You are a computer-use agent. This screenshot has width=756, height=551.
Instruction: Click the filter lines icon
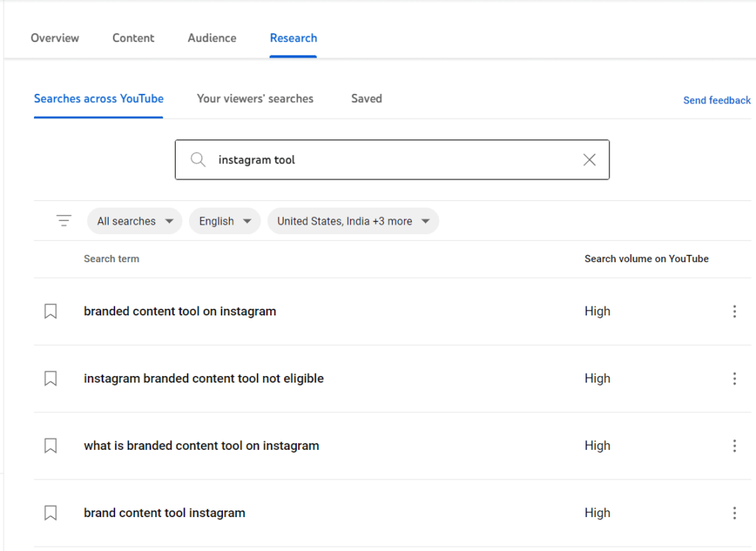64,221
